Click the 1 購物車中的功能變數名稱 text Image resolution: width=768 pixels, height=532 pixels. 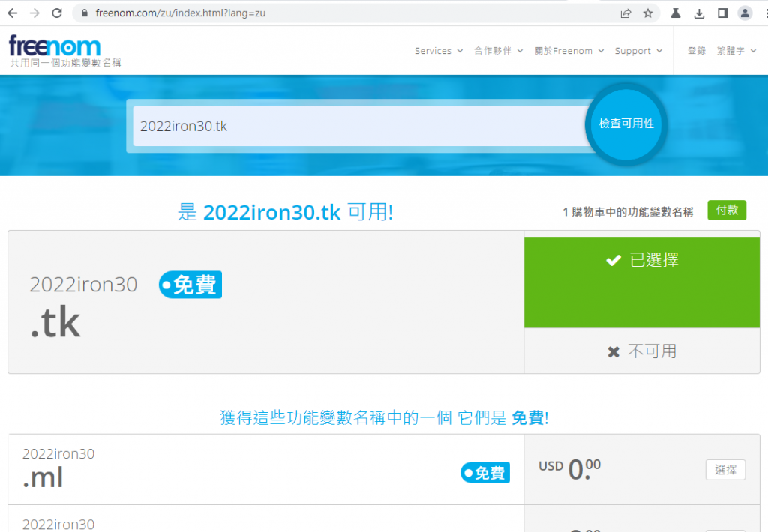click(x=628, y=212)
